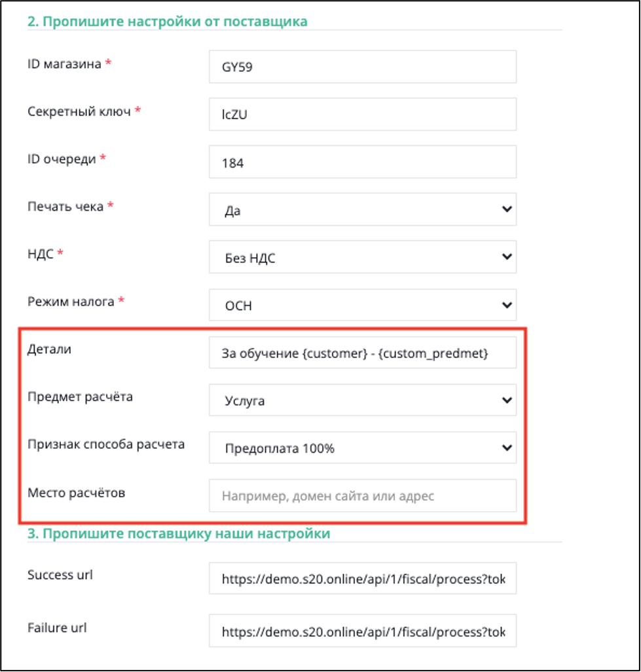Click the chevron arrow of Режим налога
Screen dimensions: 641x672
[x=507, y=305]
